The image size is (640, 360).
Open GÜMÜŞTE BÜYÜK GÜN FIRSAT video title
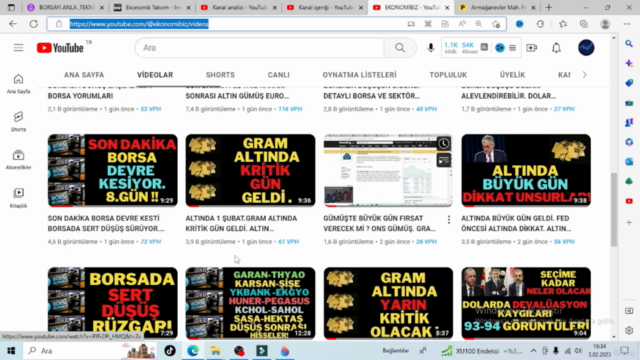[379, 223]
